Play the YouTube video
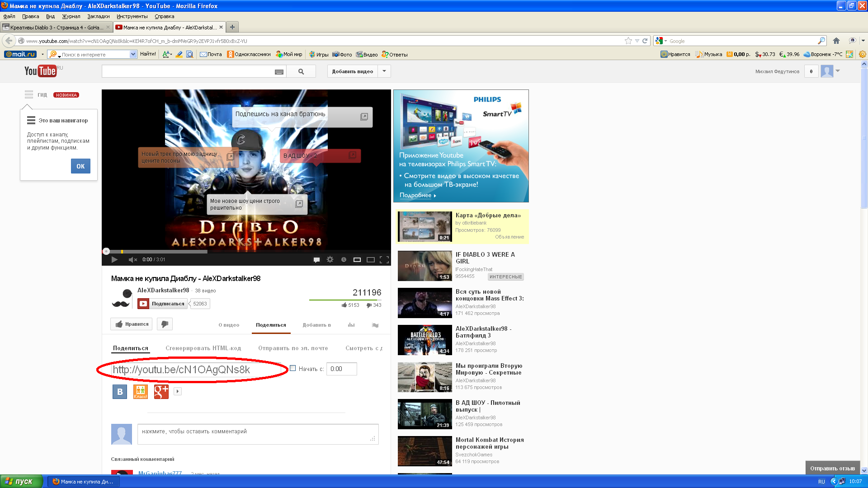This screenshot has width=868, height=488. pos(114,259)
